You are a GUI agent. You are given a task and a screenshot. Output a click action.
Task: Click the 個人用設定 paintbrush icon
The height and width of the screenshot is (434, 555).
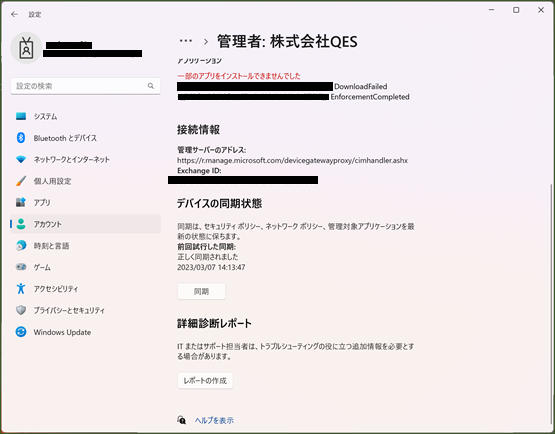pyautogui.click(x=21, y=181)
